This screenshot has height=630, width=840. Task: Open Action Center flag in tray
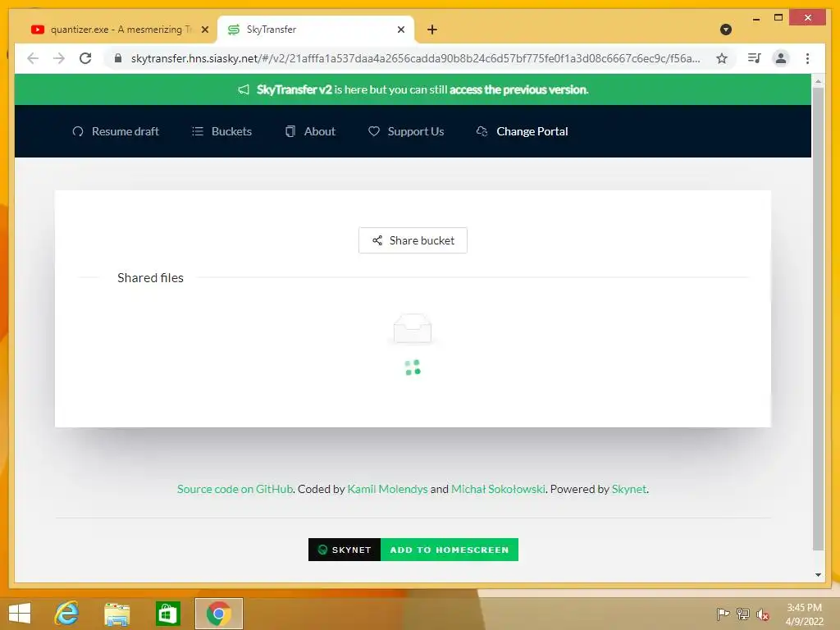click(x=723, y=614)
